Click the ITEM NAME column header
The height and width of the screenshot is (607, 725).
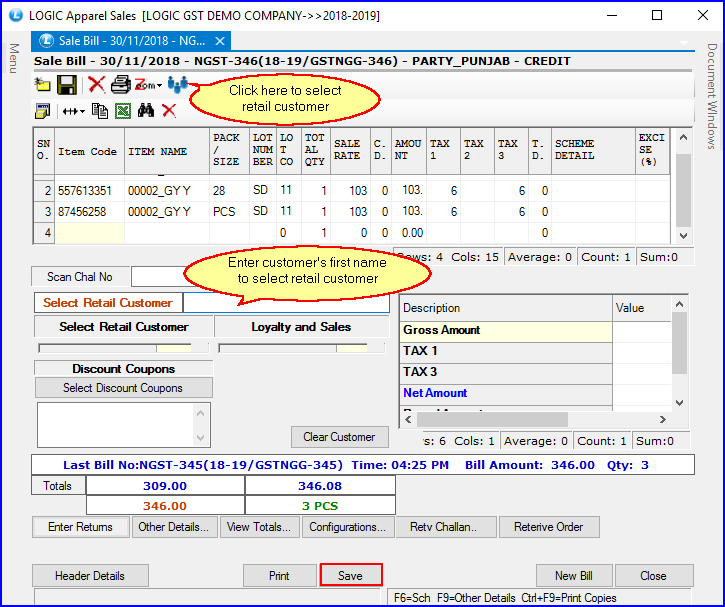point(167,152)
